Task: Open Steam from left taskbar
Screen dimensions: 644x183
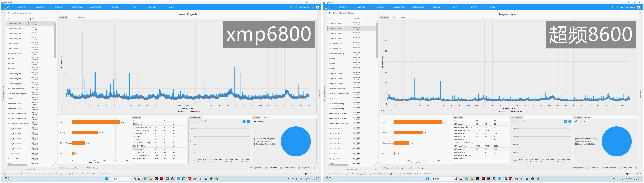Action: click(x=173, y=179)
